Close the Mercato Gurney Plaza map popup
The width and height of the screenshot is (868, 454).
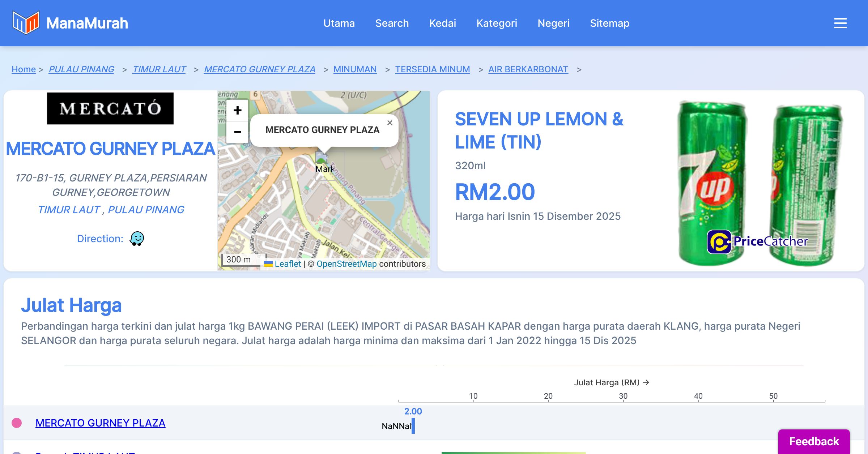390,123
